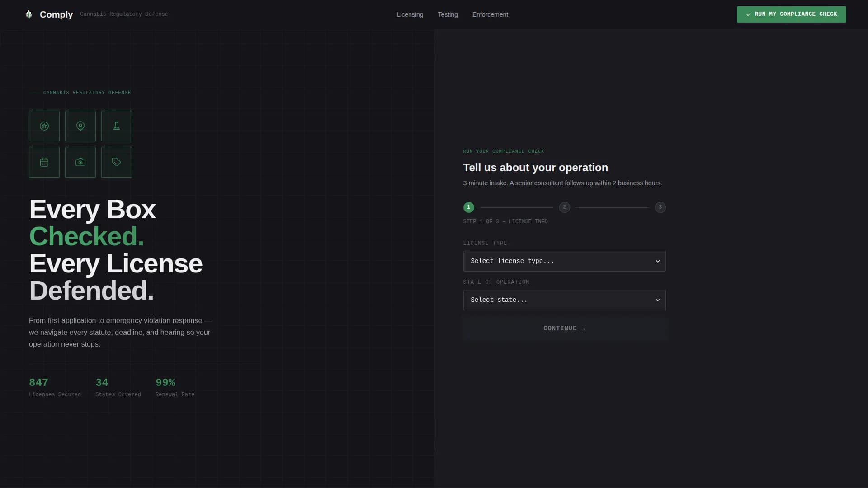Go to step 3 circle

tap(660, 207)
